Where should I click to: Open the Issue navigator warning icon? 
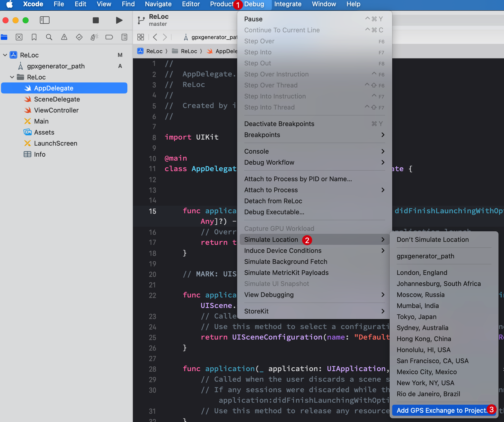64,37
